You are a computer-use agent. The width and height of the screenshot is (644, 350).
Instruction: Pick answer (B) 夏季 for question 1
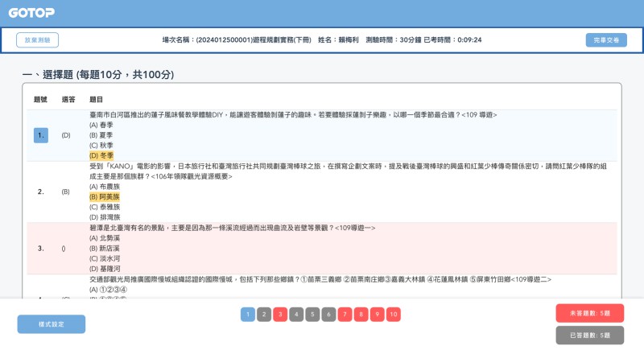click(101, 135)
